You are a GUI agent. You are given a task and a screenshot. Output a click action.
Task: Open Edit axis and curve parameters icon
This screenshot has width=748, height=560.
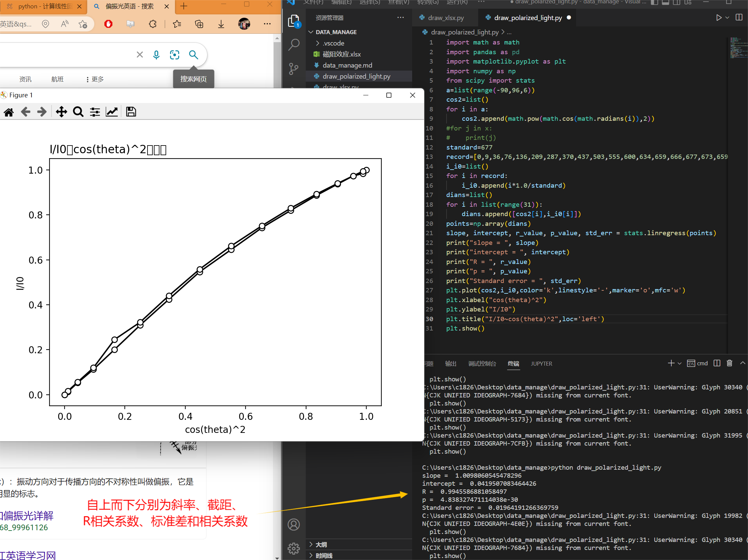pyautogui.click(x=112, y=112)
